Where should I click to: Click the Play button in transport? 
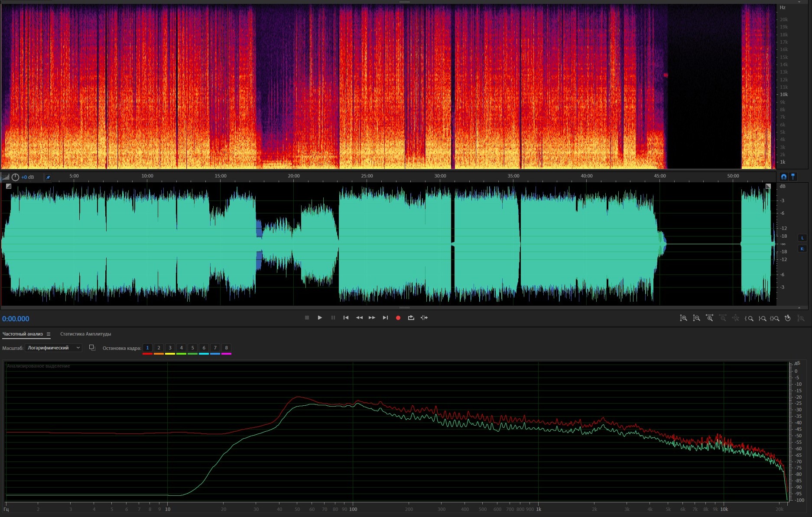coord(320,318)
